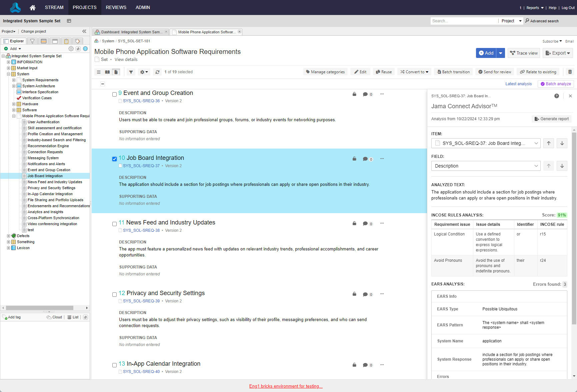The image size is (577, 392).
Task: Open the tags tab in the sidebar
Action: (77, 41)
